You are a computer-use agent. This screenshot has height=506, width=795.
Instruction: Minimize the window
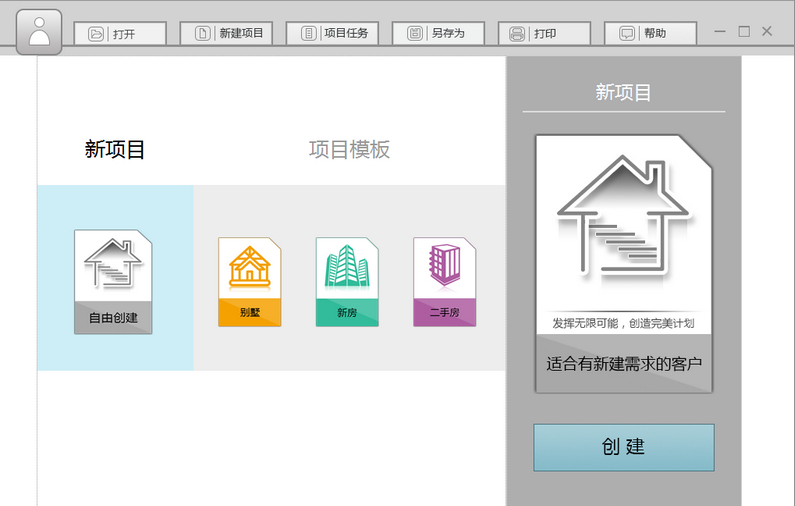pos(719,31)
